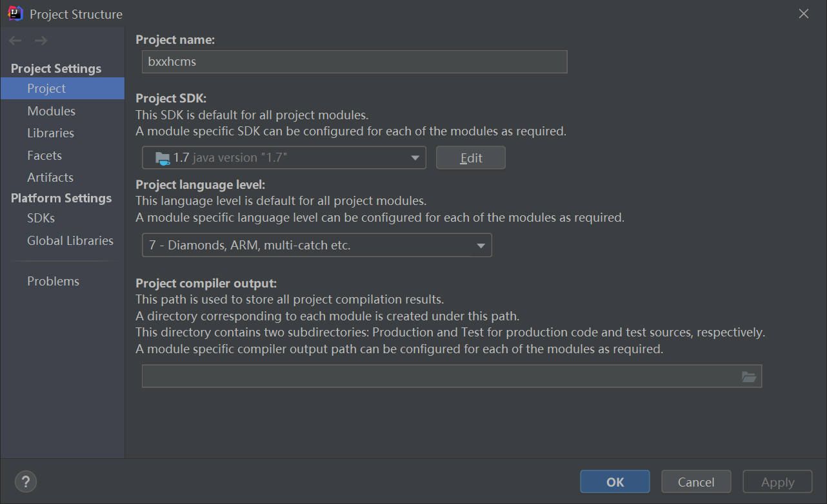The width and height of the screenshot is (827, 504).
Task: Open the Project SDK dropdown
Action: (284, 158)
